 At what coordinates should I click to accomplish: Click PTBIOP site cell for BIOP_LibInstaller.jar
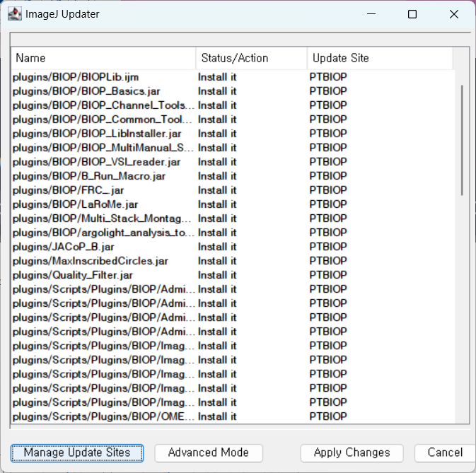click(328, 134)
